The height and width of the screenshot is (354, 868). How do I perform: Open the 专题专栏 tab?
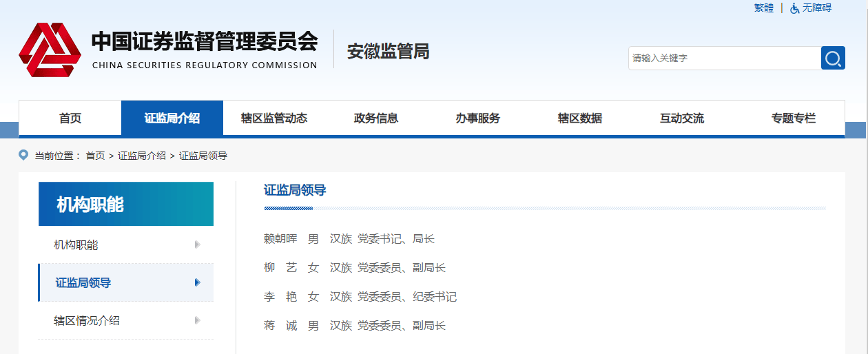tap(793, 118)
